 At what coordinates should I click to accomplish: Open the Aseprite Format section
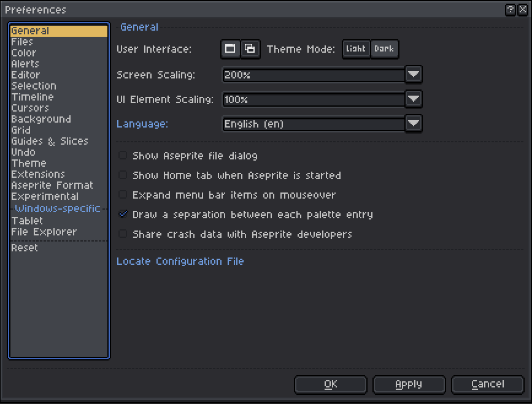coord(59,185)
